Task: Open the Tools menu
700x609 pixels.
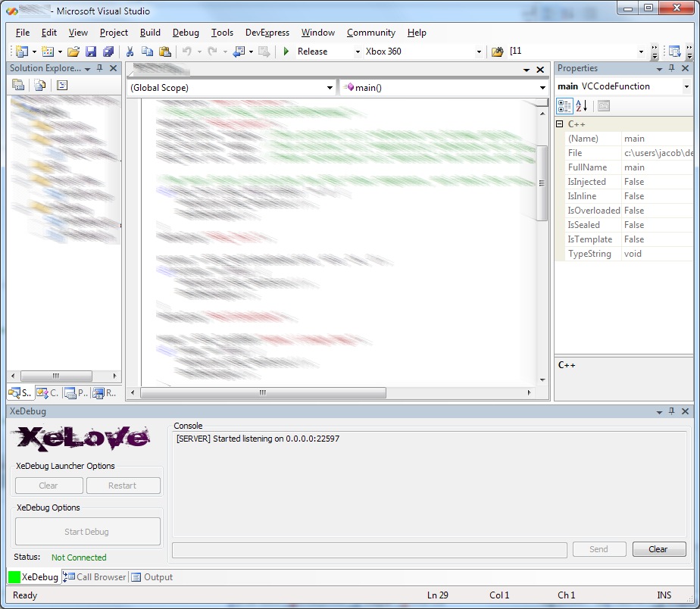Action: [x=222, y=33]
